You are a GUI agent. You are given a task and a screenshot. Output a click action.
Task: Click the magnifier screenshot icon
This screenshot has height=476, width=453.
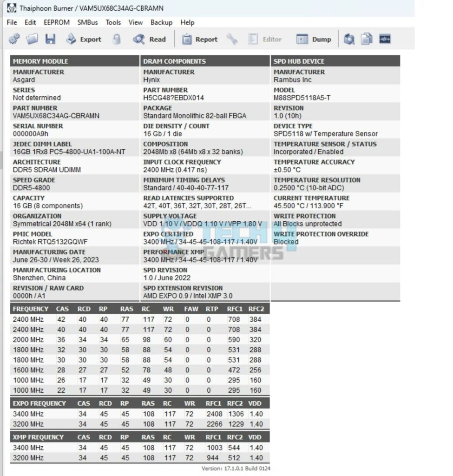[349, 39]
